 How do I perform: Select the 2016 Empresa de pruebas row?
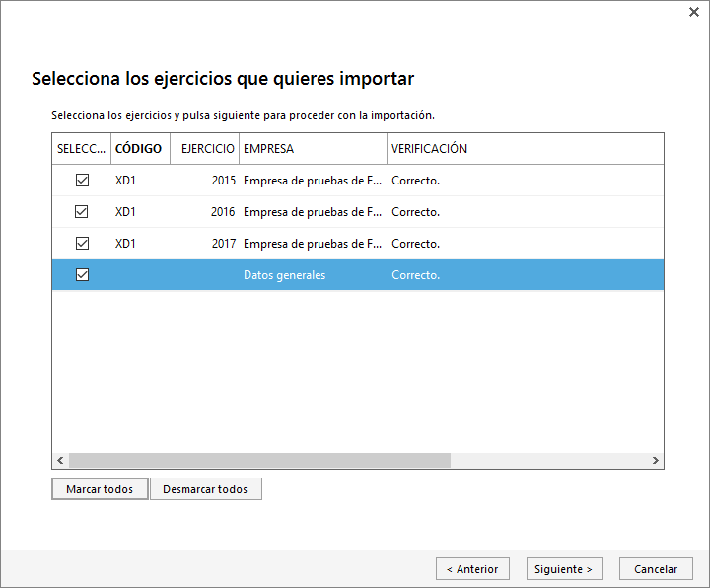click(x=312, y=212)
